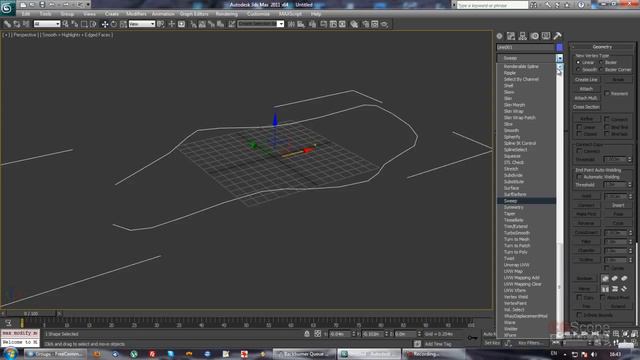Open the Edit menu

click(26, 14)
